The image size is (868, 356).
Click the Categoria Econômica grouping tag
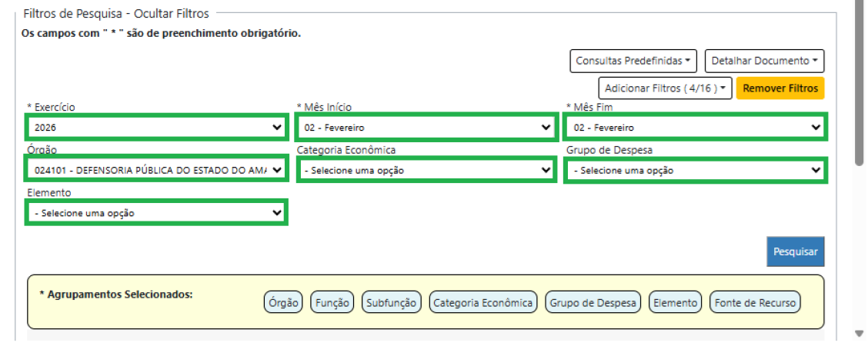click(x=482, y=302)
